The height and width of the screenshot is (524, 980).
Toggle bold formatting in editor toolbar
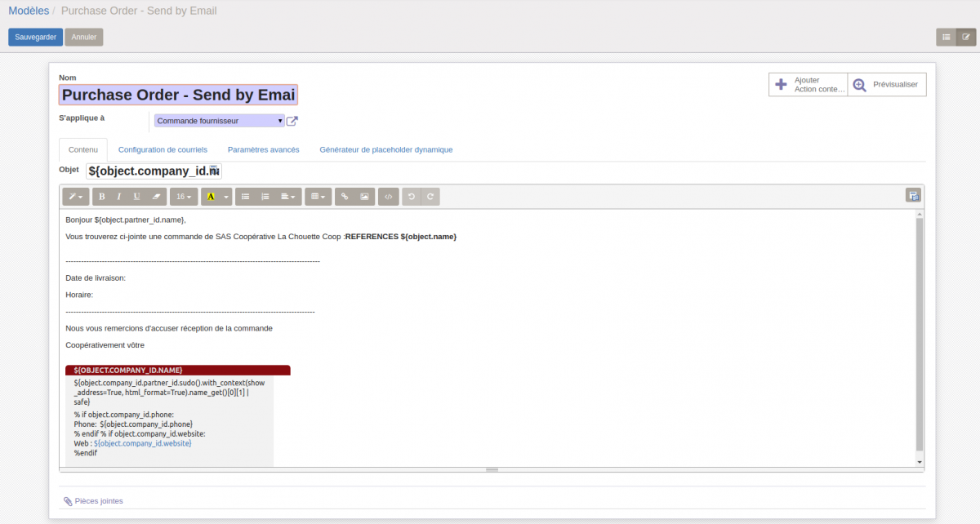pos(102,197)
